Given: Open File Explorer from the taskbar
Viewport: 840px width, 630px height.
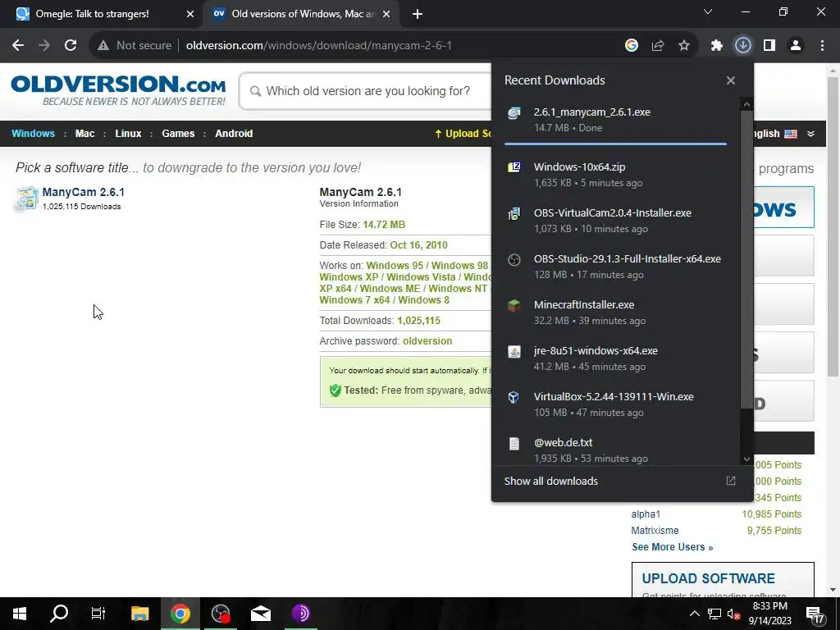Looking at the screenshot, I should tap(139, 614).
